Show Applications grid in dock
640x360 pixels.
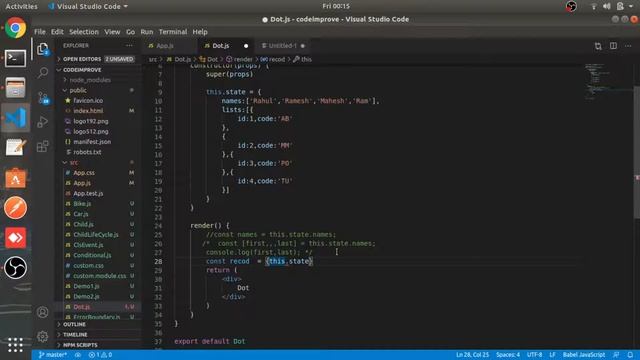[16, 345]
